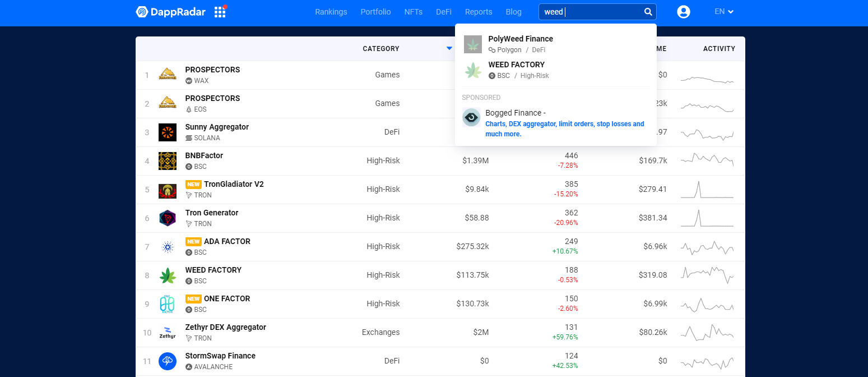Open the apps grid menu icon
The image size is (868, 377).
click(x=220, y=12)
